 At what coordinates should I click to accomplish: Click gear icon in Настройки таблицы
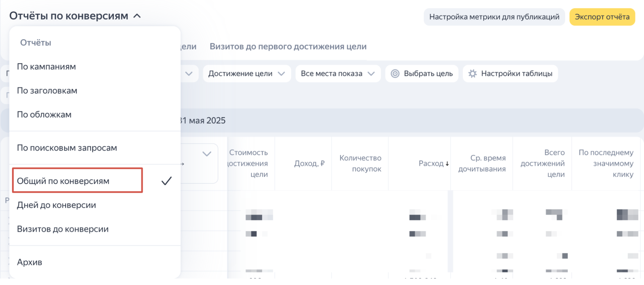tap(473, 74)
